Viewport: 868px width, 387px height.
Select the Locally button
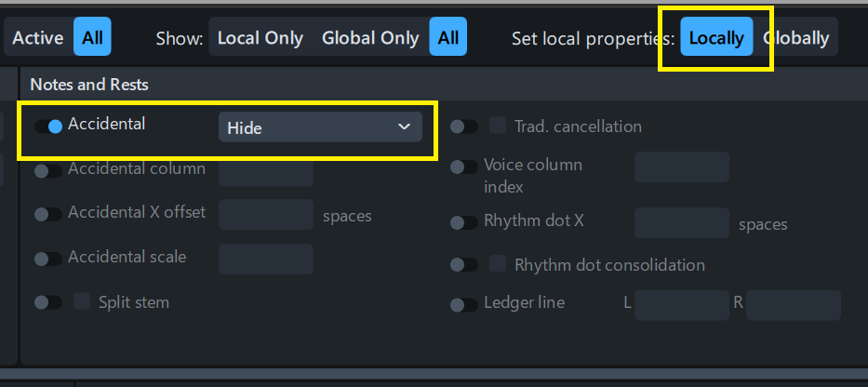pyautogui.click(x=716, y=38)
